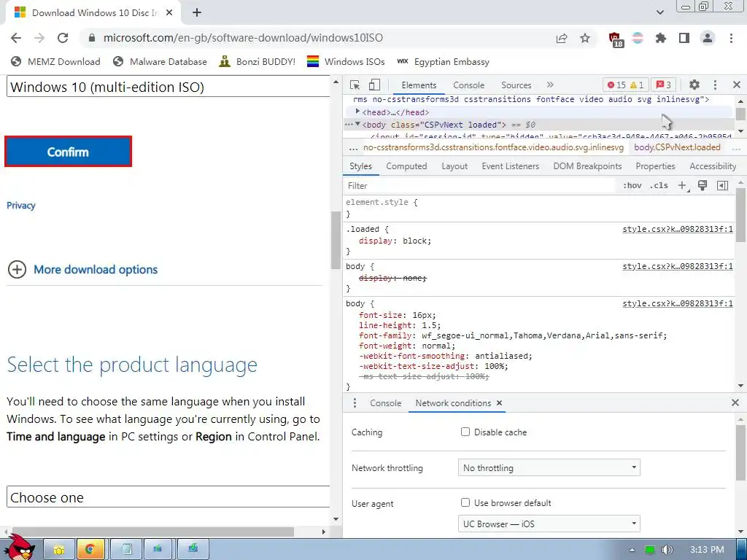The image size is (747, 560).
Task: Open a new browser tab
Action: click(197, 13)
